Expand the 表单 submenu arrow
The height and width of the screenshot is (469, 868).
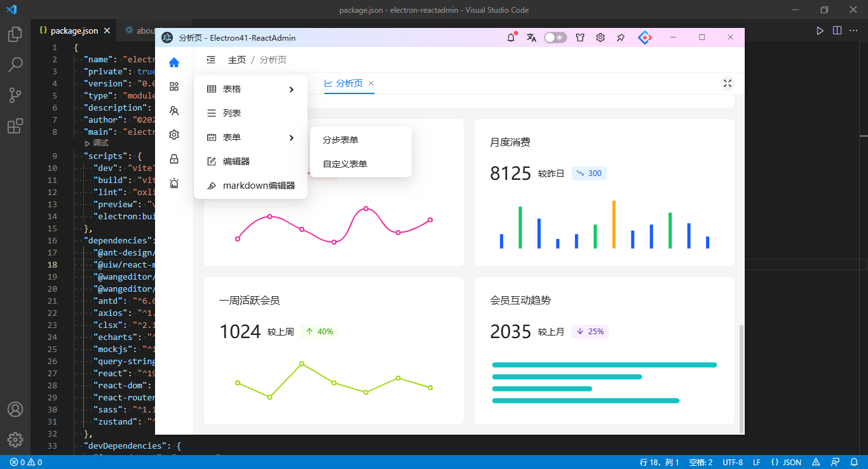(292, 138)
